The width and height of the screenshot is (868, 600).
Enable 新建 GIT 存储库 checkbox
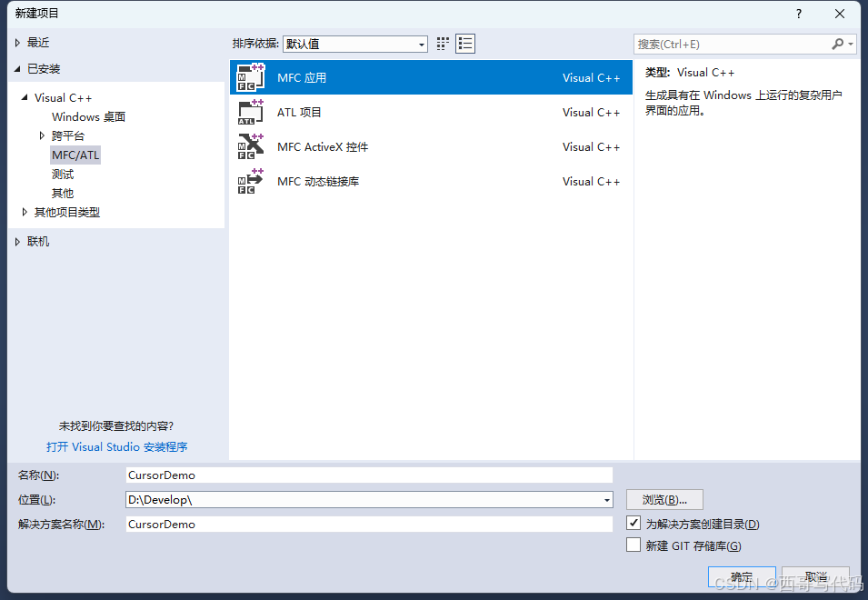pyautogui.click(x=634, y=545)
